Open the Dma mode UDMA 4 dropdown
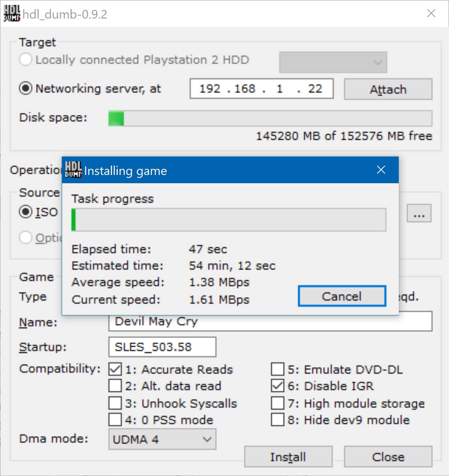This screenshot has height=476, width=449. [162, 439]
